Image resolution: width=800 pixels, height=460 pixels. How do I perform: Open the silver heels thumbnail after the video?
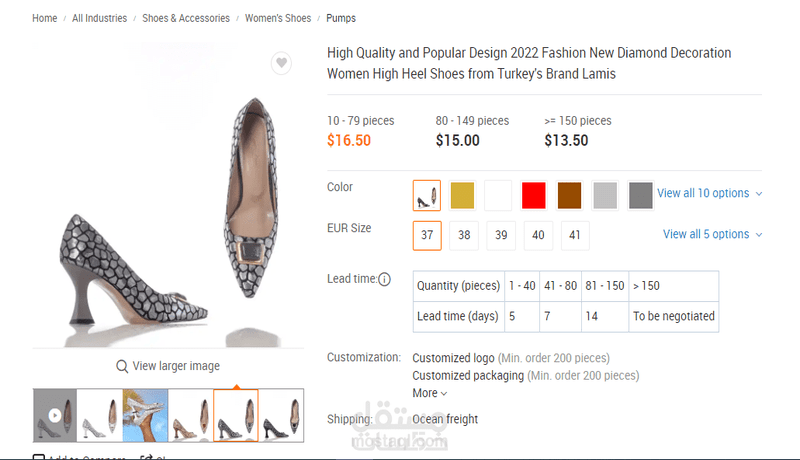[100, 415]
